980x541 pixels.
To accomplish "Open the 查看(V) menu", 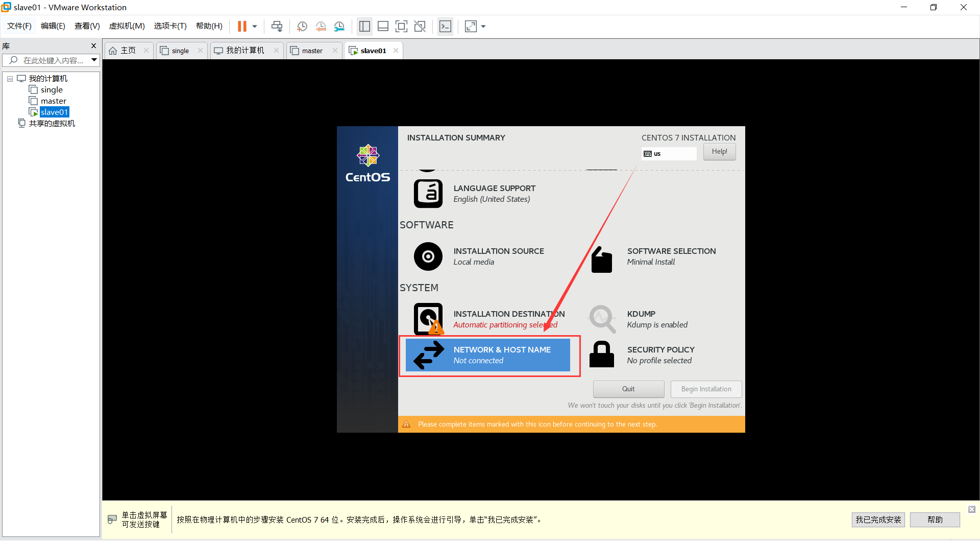I will coord(87,26).
